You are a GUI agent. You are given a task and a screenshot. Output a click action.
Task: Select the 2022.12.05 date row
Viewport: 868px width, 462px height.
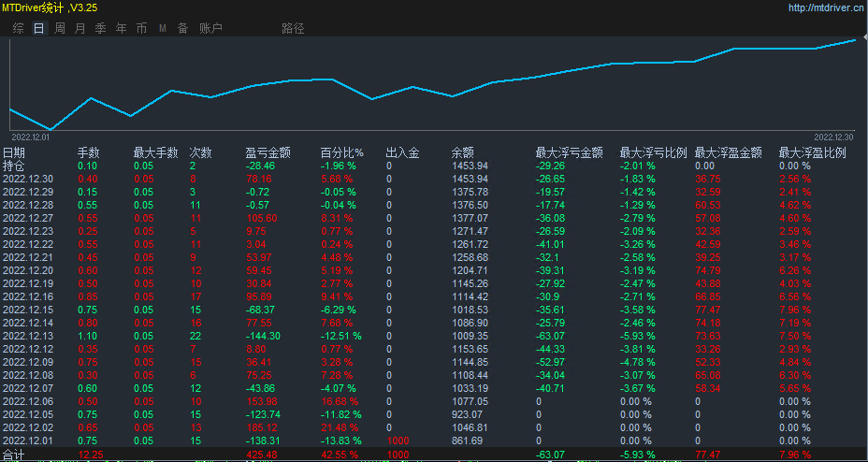28,414
